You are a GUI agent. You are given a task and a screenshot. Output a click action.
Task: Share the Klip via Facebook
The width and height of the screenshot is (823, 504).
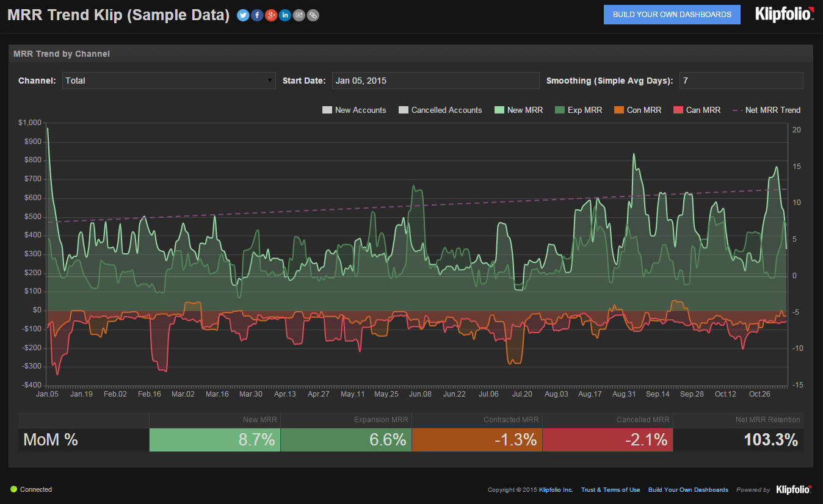point(256,15)
